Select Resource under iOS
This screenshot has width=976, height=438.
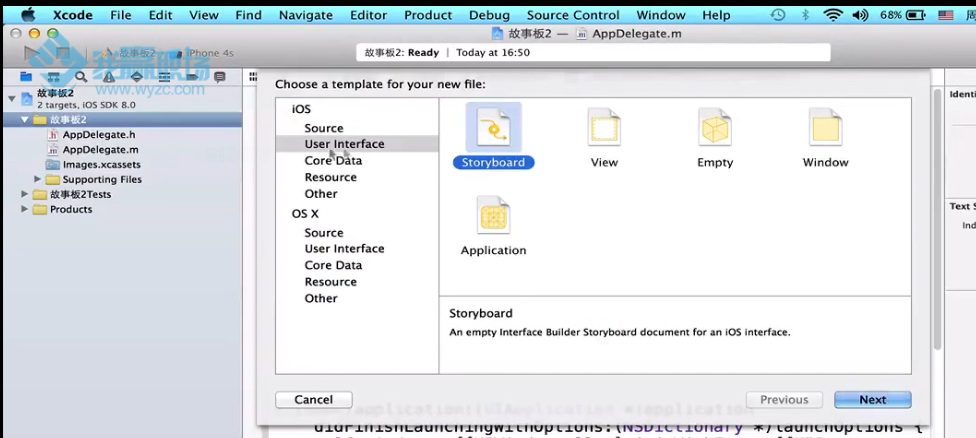tap(331, 177)
